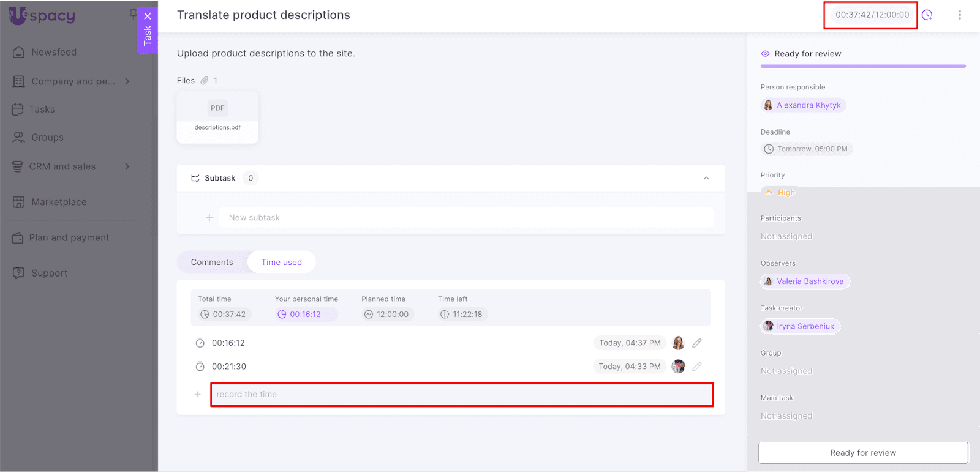
Task: Click the record the time input field
Action: (462, 395)
